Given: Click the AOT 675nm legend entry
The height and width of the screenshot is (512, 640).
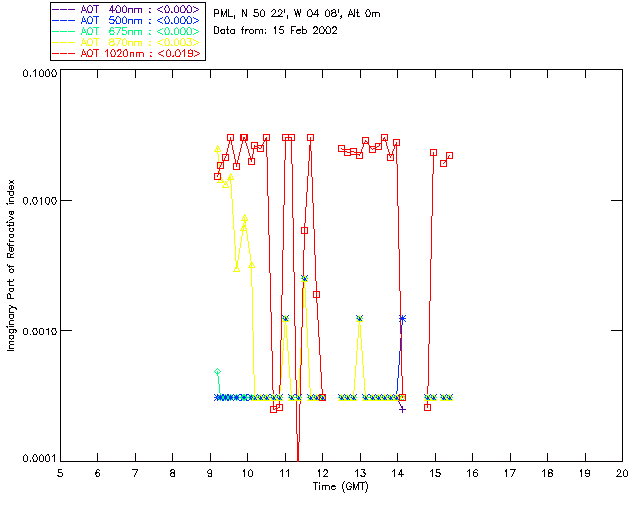Looking at the screenshot, I should pyautogui.click(x=127, y=31).
